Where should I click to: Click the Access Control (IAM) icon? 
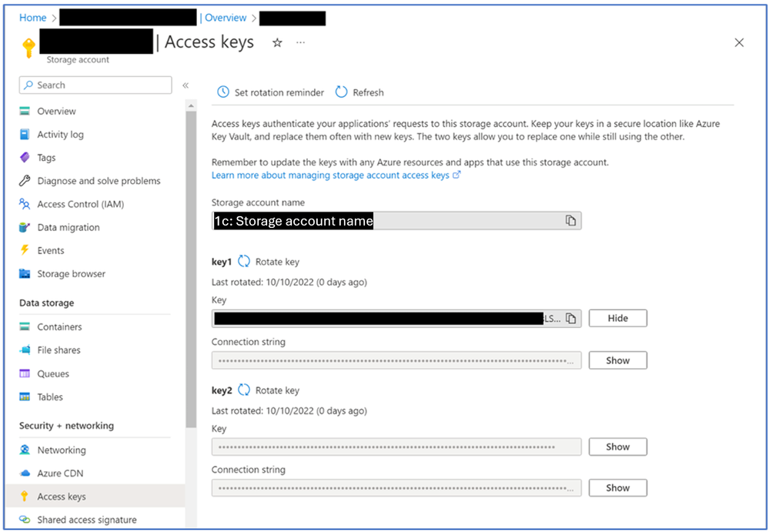25,204
